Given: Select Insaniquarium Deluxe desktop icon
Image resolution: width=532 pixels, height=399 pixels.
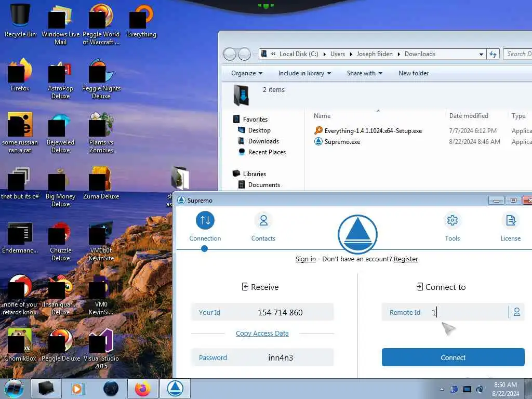Looking at the screenshot, I should [60, 295].
